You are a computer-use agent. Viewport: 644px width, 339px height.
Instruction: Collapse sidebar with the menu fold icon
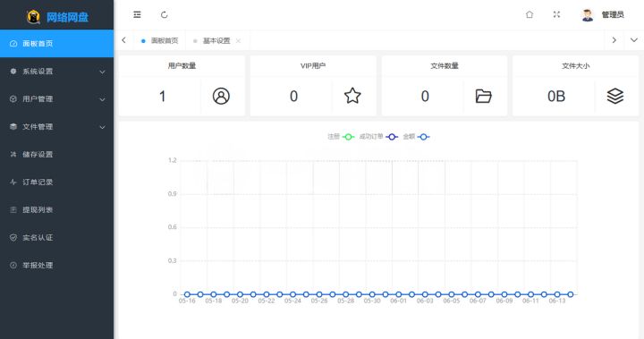137,15
